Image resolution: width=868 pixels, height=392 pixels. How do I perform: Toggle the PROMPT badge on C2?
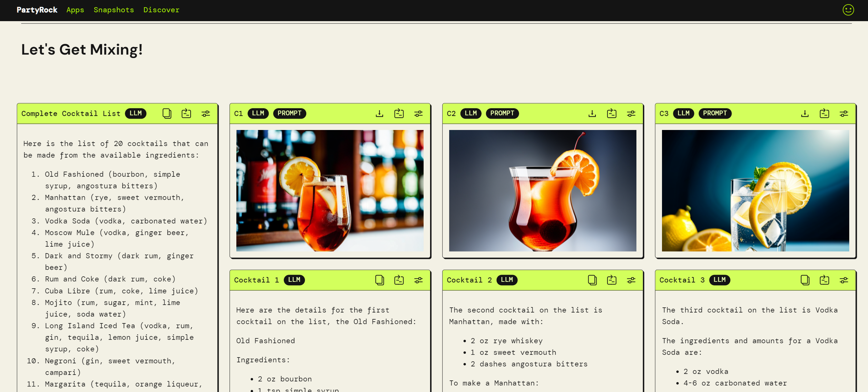(x=502, y=113)
